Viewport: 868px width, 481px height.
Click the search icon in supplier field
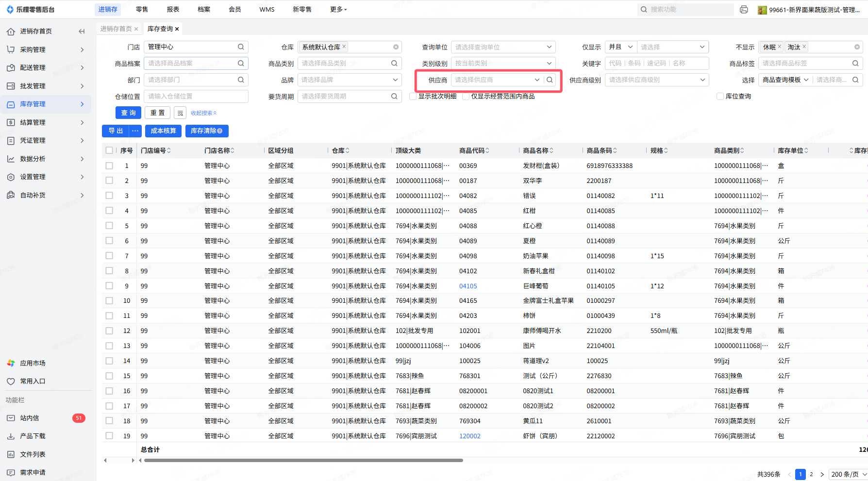click(550, 80)
